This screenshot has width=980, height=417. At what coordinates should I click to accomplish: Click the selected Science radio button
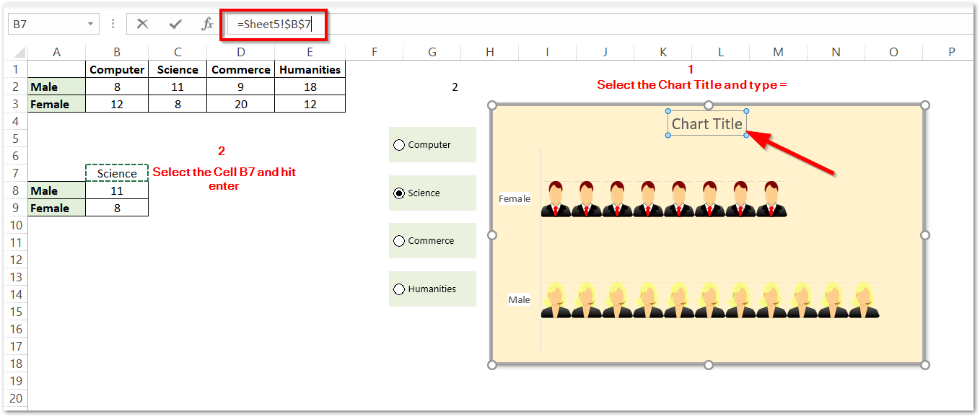tap(399, 193)
